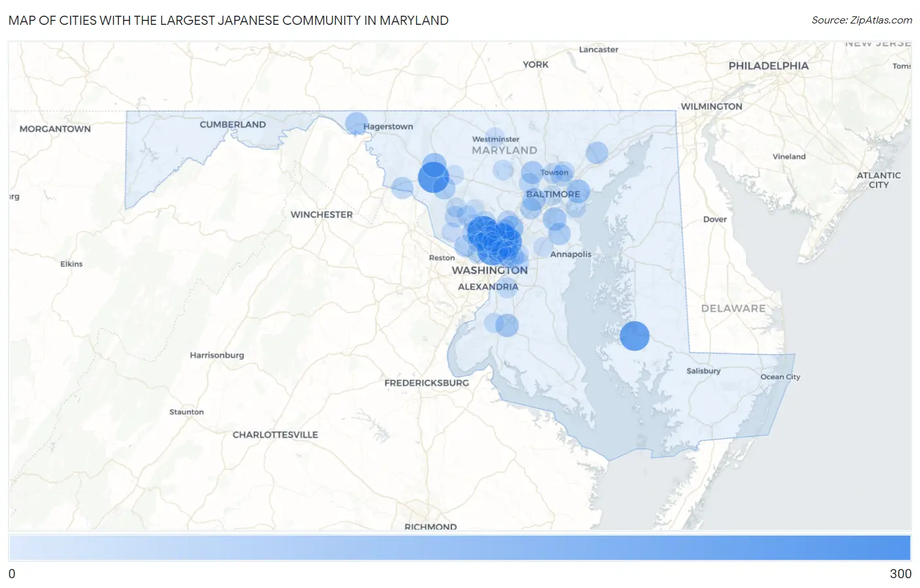Click the CUMBERLAND map label
The width and height of the screenshot is (920, 588).
[232, 124]
